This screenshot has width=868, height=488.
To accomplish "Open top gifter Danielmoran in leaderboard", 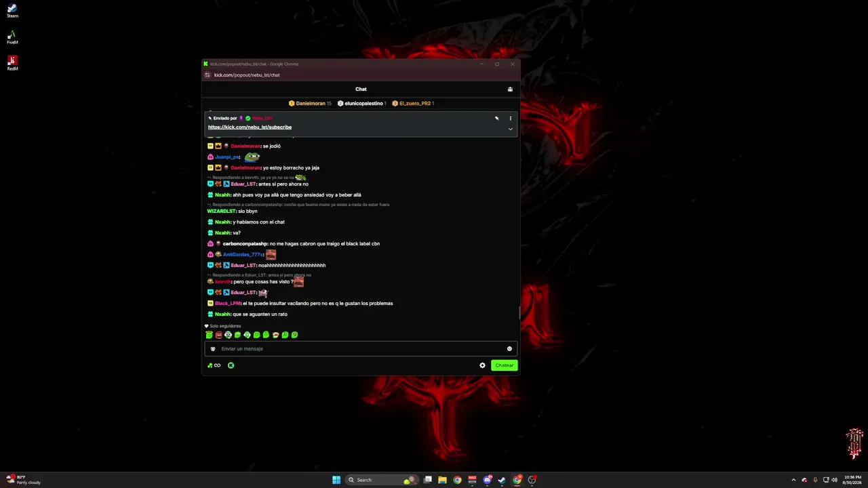I will (310, 103).
